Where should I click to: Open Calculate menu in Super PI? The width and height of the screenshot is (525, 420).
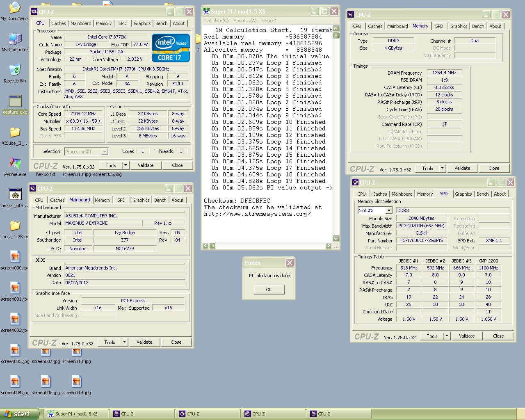pos(216,21)
